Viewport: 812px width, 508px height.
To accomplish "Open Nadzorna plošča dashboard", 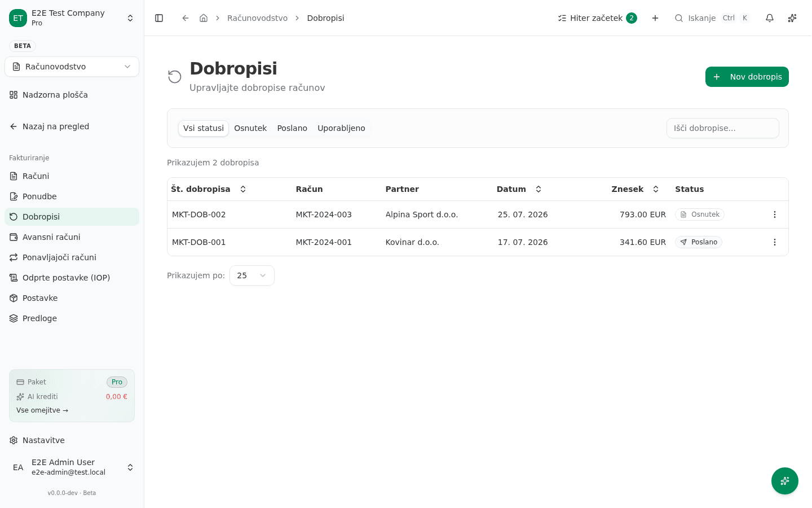I will [x=72, y=95].
